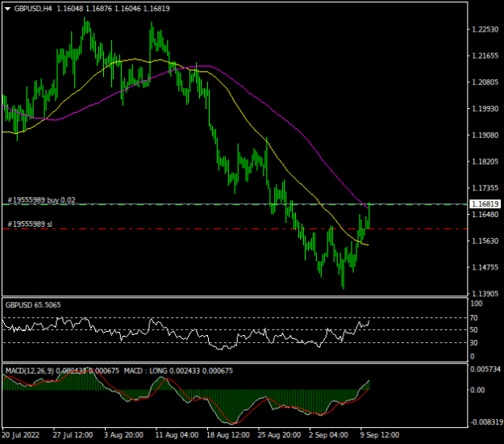Image resolution: width=504 pixels, height=444 pixels.
Task: Click the 3 Aug 20:00 time label
Action: pos(123,435)
